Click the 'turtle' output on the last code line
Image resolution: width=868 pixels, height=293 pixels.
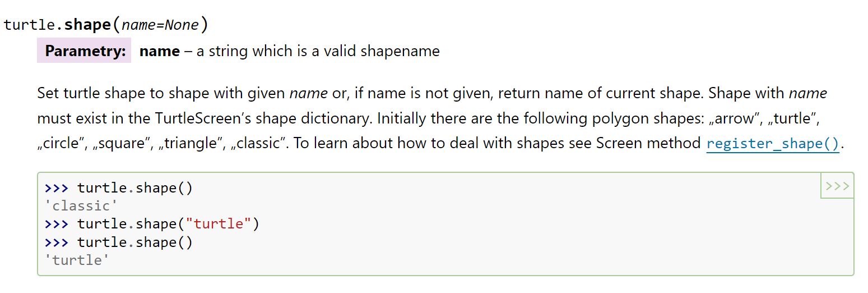tap(77, 260)
